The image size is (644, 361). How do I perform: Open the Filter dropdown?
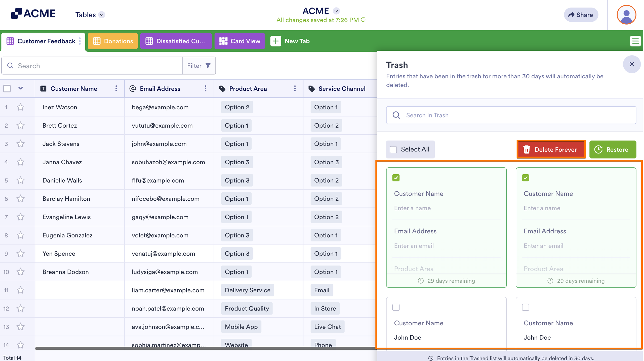199,66
